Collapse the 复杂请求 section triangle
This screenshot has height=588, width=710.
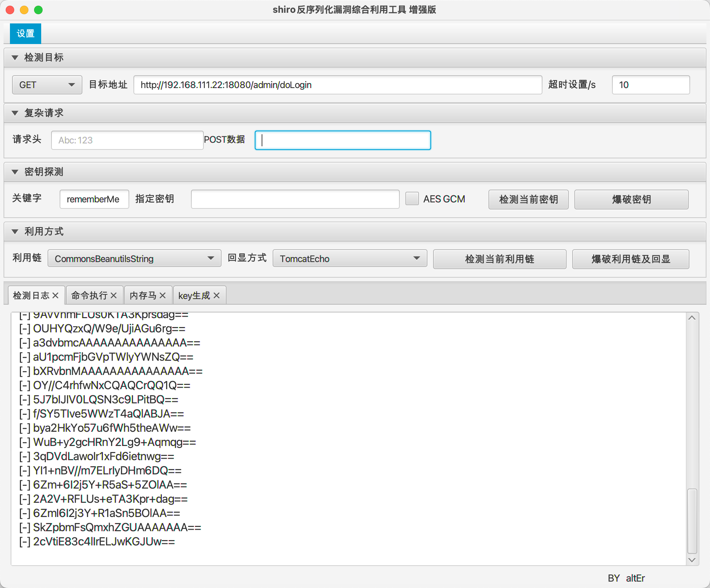15,113
